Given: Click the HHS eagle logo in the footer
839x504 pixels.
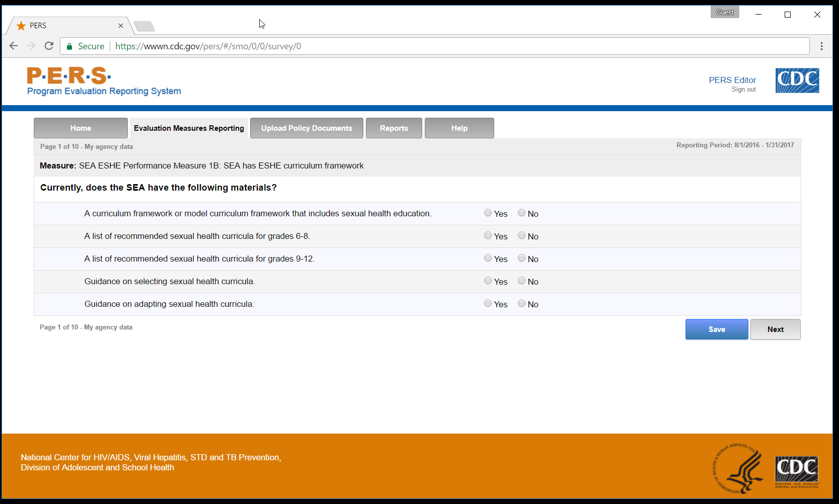Looking at the screenshot, I should pos(739,469).
